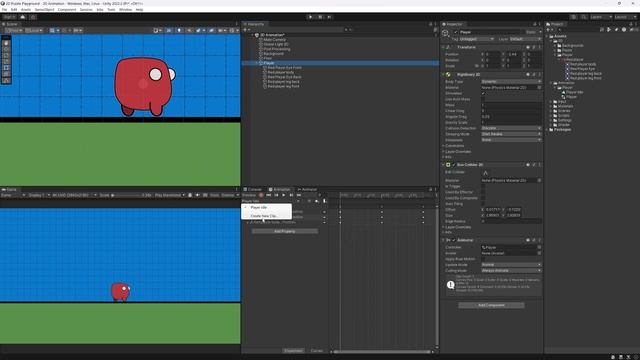This screenshot has height=360, width=640.
Task: Click the Player game object icon in the Inspector
Action: (446, 33)
